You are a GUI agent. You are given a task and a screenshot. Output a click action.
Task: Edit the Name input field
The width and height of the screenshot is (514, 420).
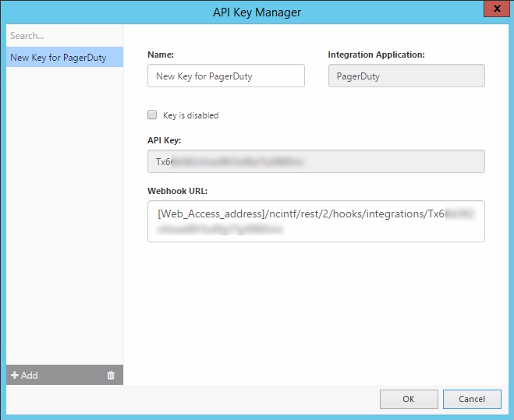[226, 76]
